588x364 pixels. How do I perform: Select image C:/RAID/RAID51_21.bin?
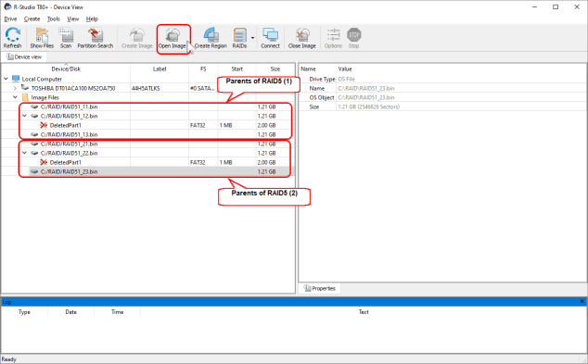[x=69, y=144]
